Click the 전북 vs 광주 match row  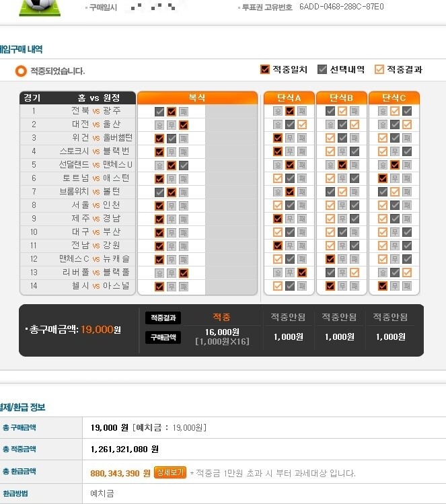click(x=77, y=111)
